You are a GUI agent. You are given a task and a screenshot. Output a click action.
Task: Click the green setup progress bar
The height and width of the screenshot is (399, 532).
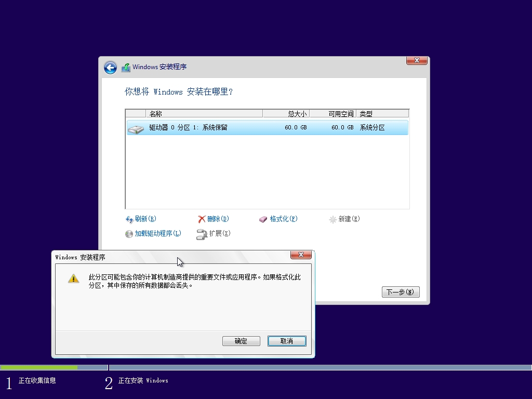pos(38,367)
